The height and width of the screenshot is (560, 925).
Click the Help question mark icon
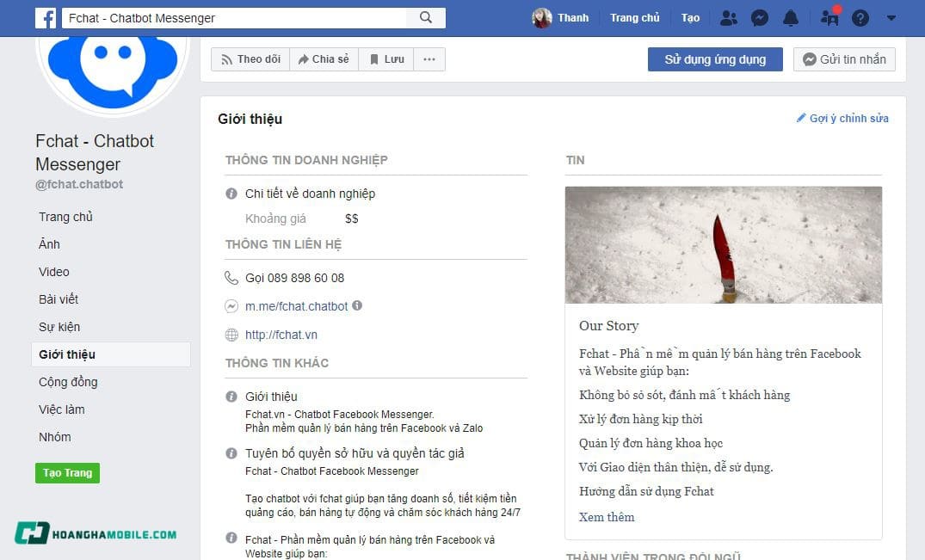861,17
